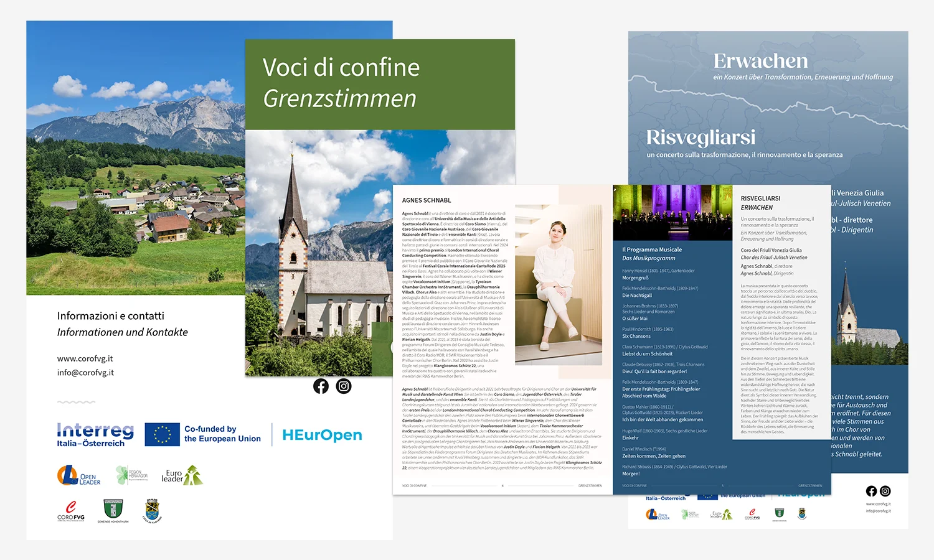
Task: Click the Facebook icon on the Erwachen poster
Action: [871, 491]
